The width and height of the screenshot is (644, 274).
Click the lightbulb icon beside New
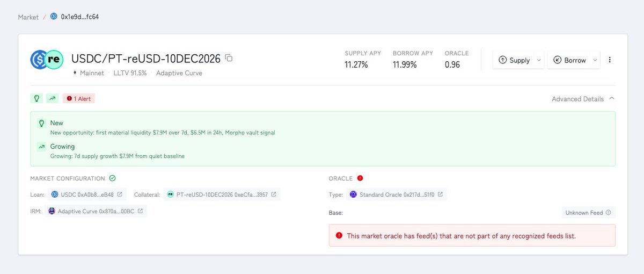pyautogui.click(x=41, y=123)
